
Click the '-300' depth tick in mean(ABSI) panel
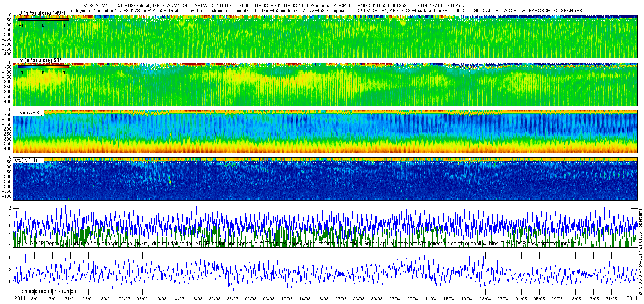(x=7, y=139)
